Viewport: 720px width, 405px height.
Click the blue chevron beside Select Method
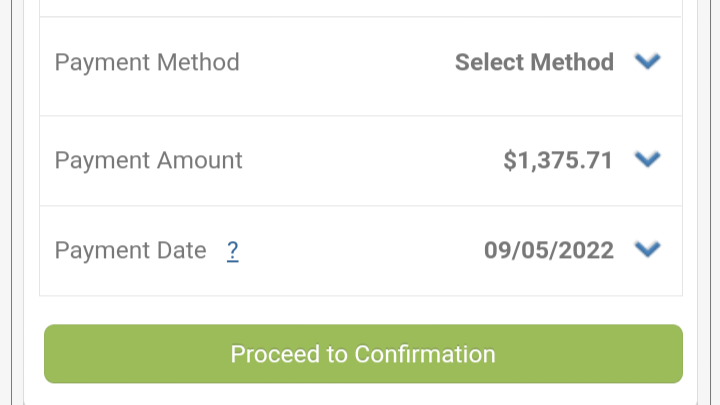(x=647, y=61)
